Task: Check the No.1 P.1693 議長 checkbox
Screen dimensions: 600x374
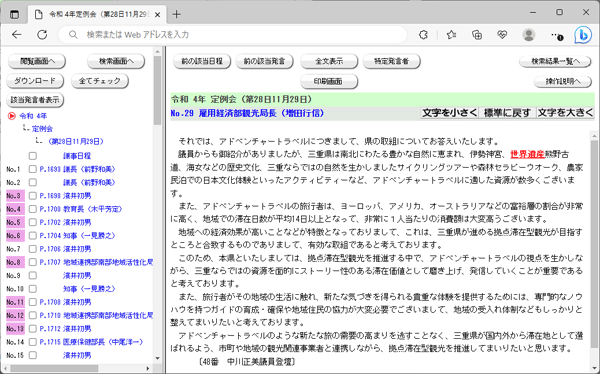Action: click(x=33, y=169)
